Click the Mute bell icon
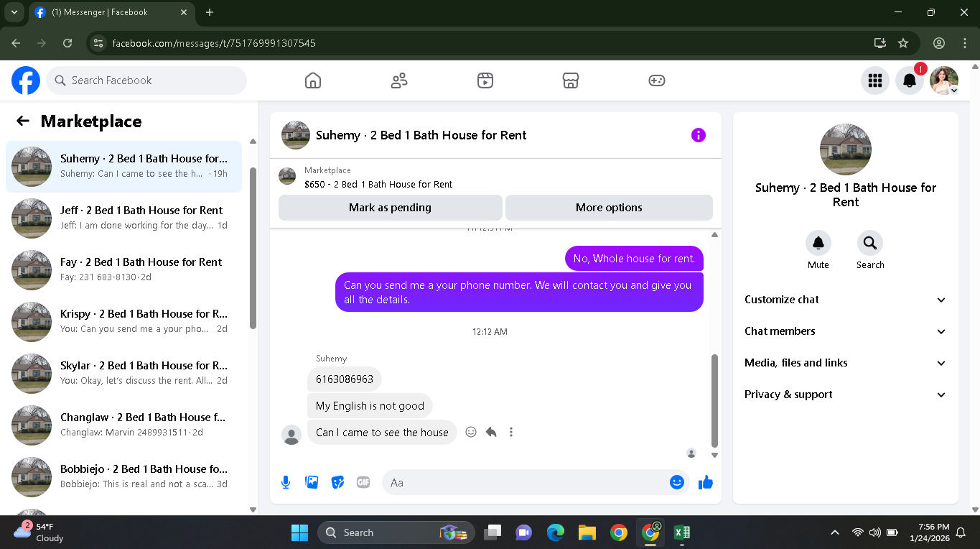980x549 pixels. pyautogui.click(x=818, y=243)
